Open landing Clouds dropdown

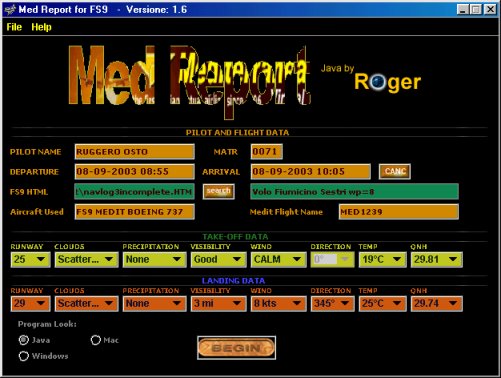point(86,304)
